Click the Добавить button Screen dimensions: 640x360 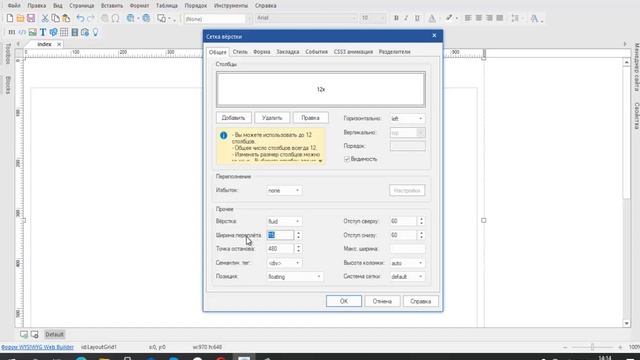tap(233, 118)
